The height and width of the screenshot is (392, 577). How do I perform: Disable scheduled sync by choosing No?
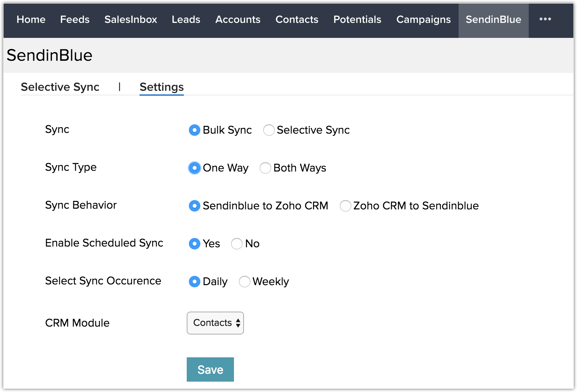pos(237,244)
